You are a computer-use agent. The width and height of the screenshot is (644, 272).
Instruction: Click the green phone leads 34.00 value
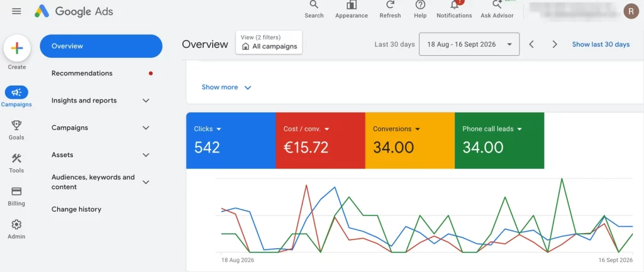click(483, 147)
